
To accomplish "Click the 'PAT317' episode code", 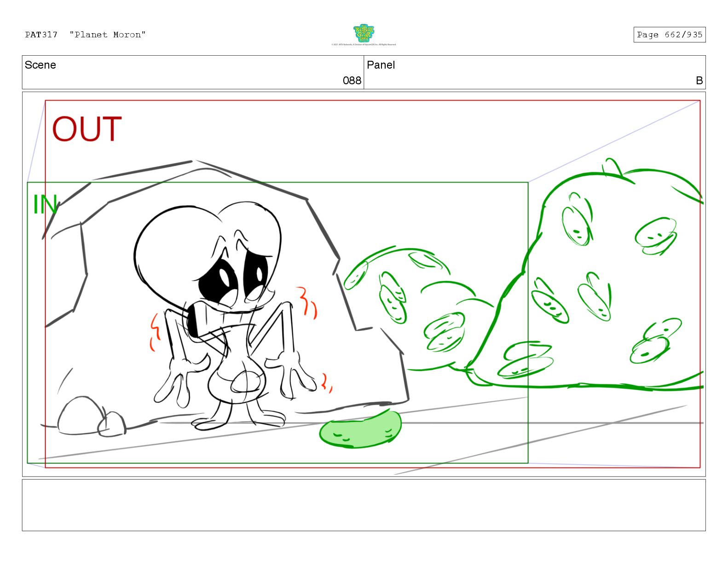I will [41, 35].
